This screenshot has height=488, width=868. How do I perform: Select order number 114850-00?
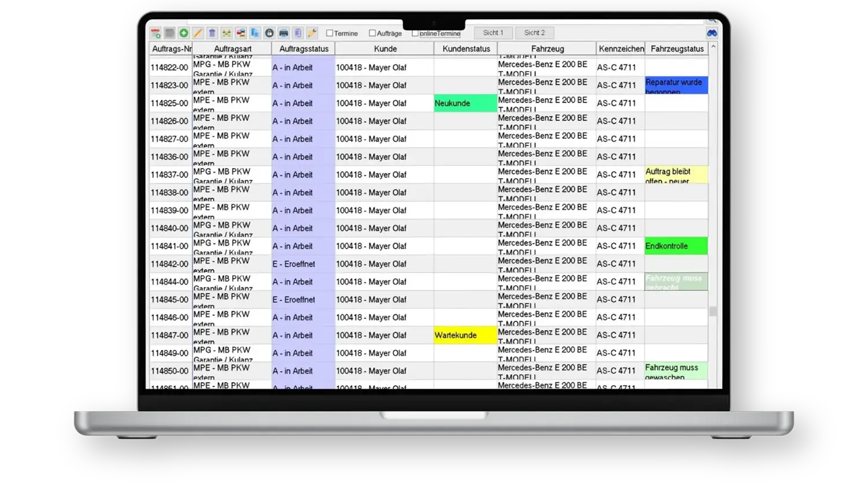tap(170, 371)
